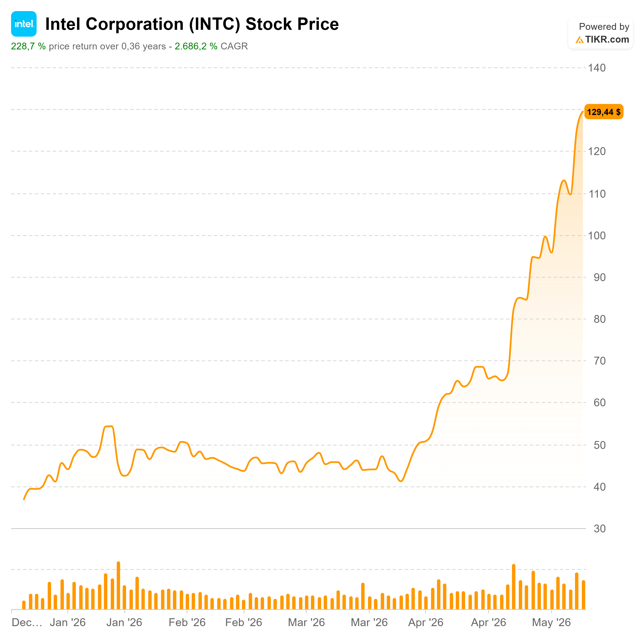Click the last volume bar in May
644x644 pixels.
(583, 595)
